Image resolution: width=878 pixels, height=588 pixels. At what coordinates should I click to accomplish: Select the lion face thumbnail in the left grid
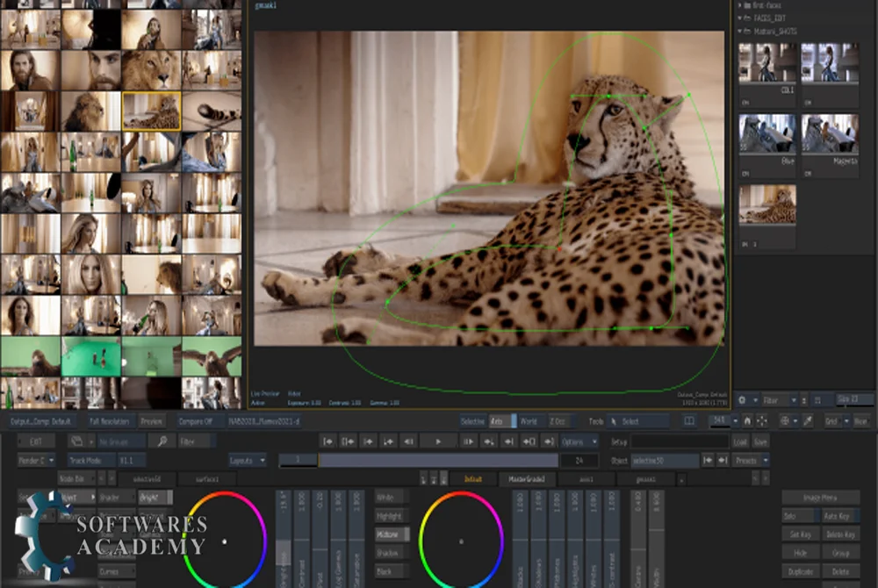(x=151, y=70)
